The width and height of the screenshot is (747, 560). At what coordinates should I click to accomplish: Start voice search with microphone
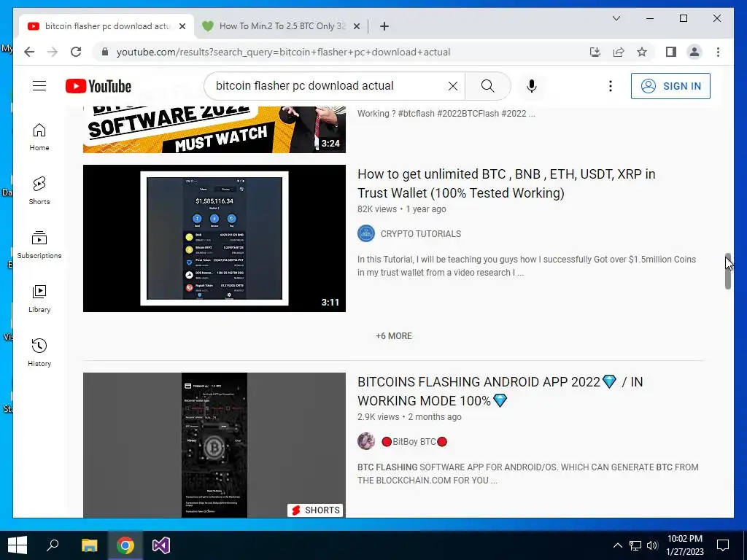pyautogui.click(x=532, y=86)
